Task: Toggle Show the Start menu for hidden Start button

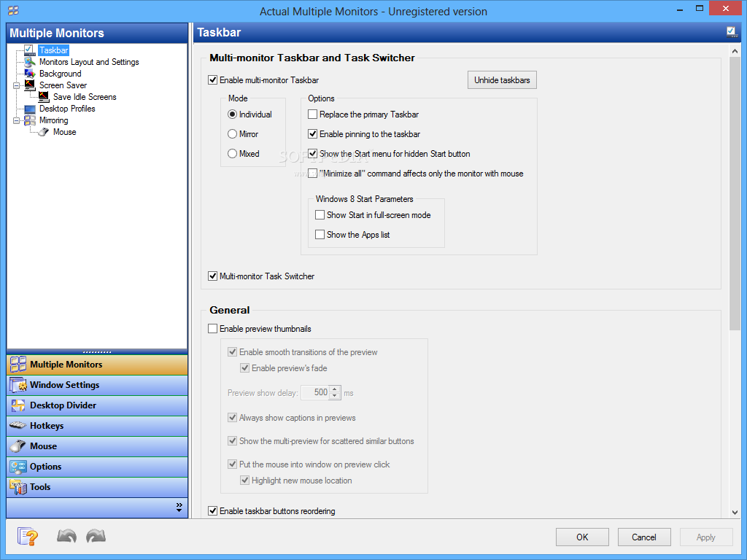Action: tap(312, 154)
